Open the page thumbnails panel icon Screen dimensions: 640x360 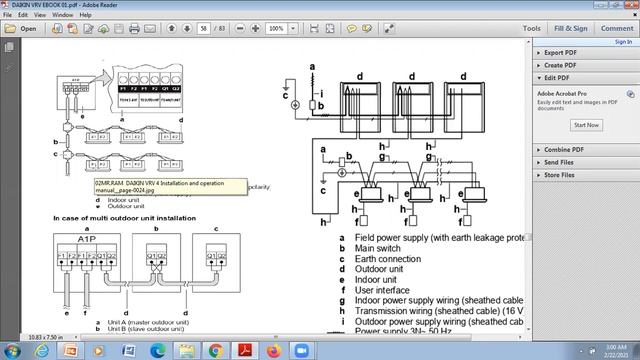9,47
